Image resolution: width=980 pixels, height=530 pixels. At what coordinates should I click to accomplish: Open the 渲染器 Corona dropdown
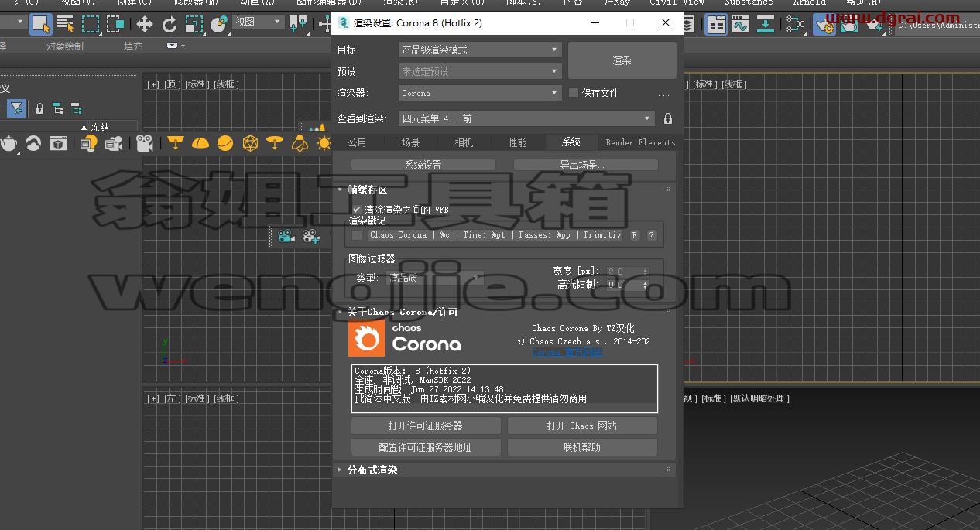[x=480, y=93]
